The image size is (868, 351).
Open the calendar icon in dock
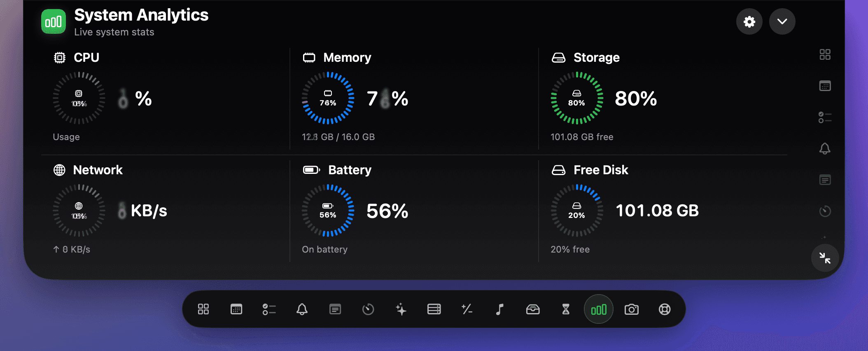pyautogui.click(x=236, y=309)
